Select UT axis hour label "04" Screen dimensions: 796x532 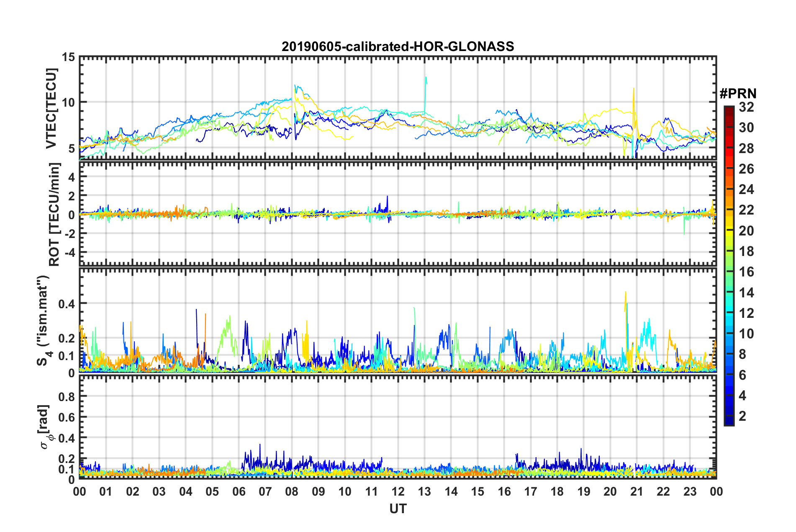[186, 492]
